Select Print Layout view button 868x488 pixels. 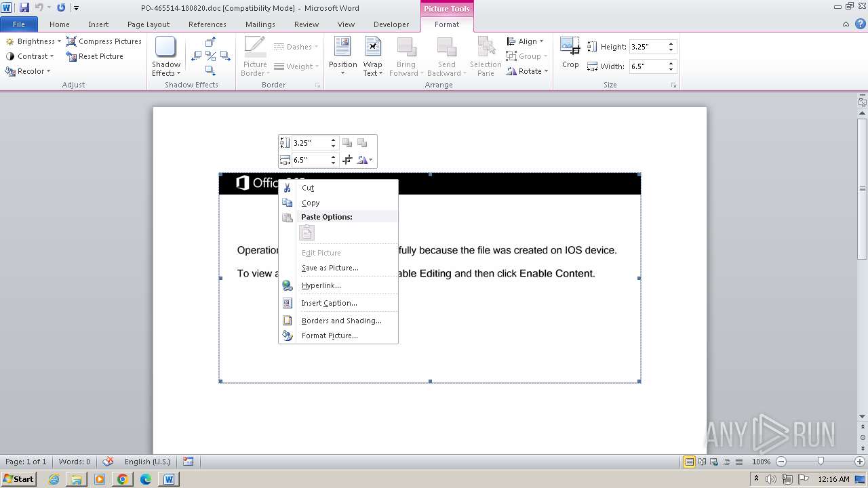coord(689,462)
